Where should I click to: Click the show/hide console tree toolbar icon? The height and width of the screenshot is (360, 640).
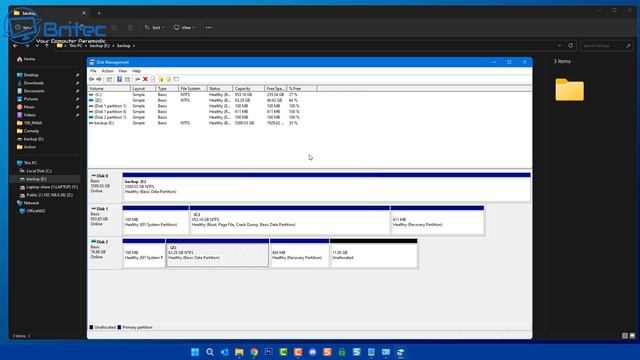(109, 79)
